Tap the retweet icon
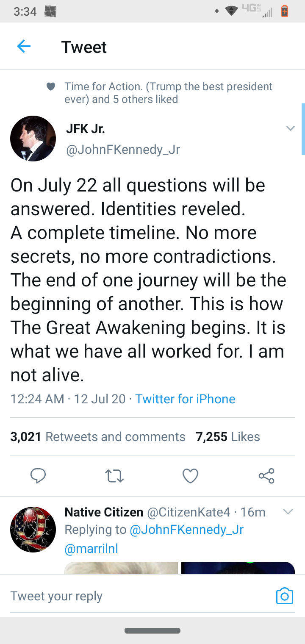The image size is (305, 644). pos(114,476)
